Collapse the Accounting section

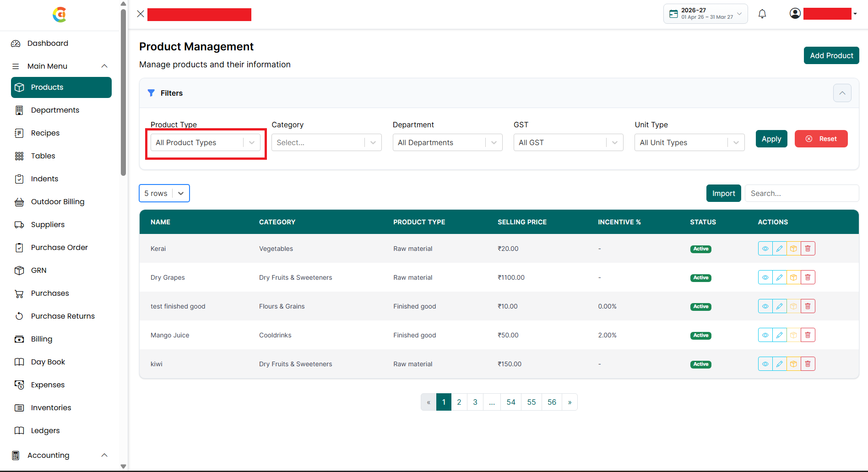point(104,455)
